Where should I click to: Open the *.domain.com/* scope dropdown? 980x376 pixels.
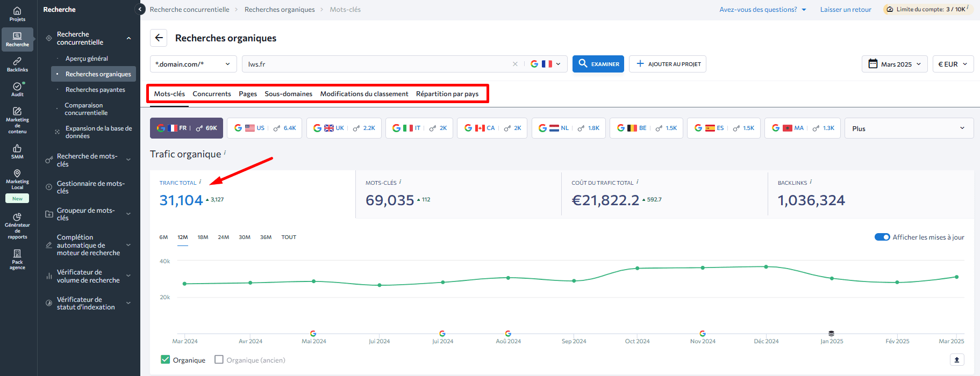point(193,64)
